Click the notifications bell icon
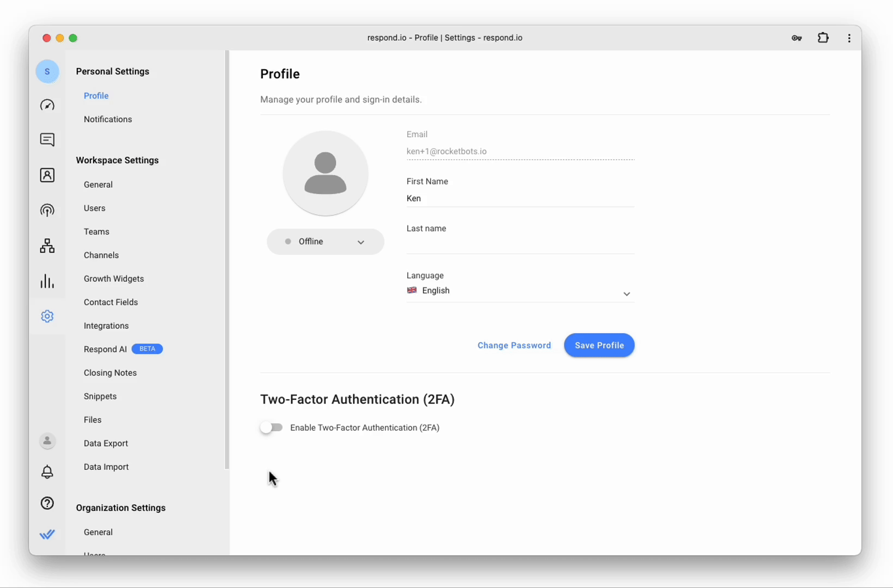 point(47,472)
